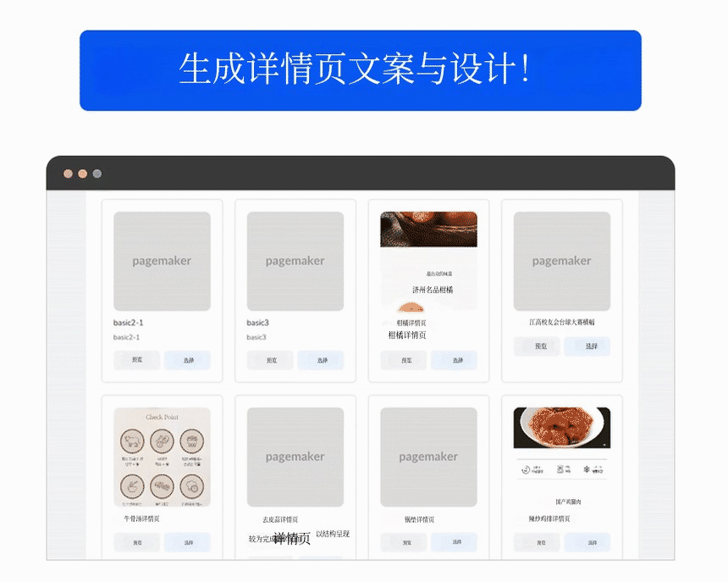This screenshot has height=582, width=728.
Task: Preview the basic2-1 template
Action: coord(136,360)
